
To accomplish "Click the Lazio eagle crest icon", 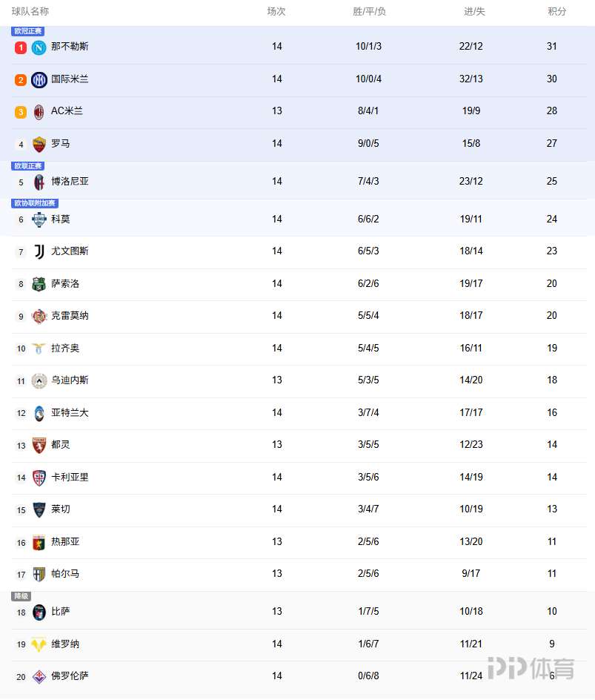I will click(39, 349).
